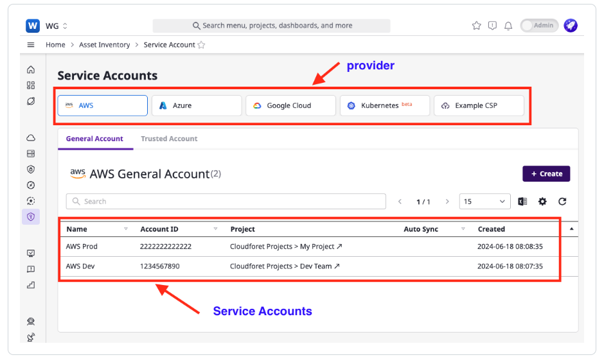This screenshot has height=364, width=604.
Task: Open the hamburger menu icon
Action: click(x=31, y=45)
